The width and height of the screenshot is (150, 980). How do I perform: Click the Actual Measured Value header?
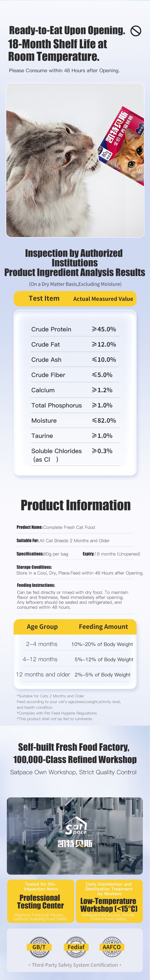pyautogui.click(x=103, y=299)
